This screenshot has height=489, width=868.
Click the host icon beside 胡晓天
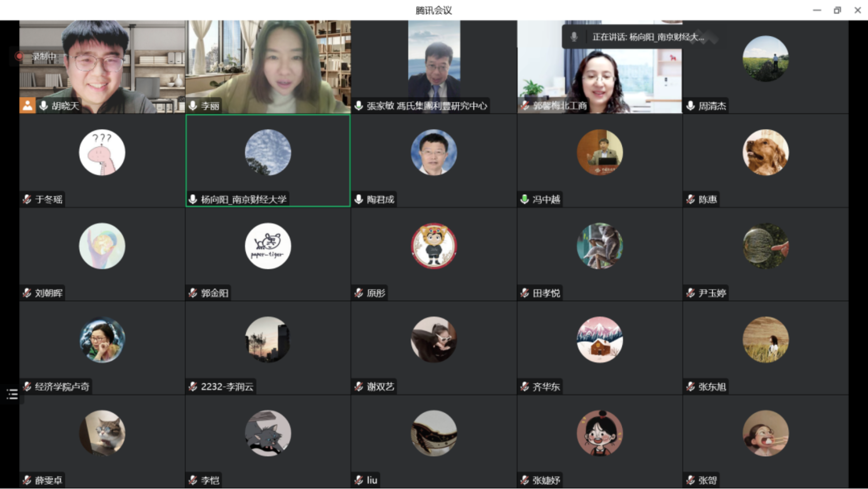click(x=27, y=105)
